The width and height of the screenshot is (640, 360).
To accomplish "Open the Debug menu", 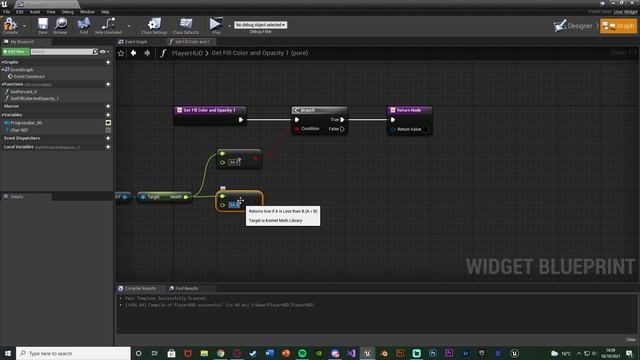I will [x=68, y=12].
